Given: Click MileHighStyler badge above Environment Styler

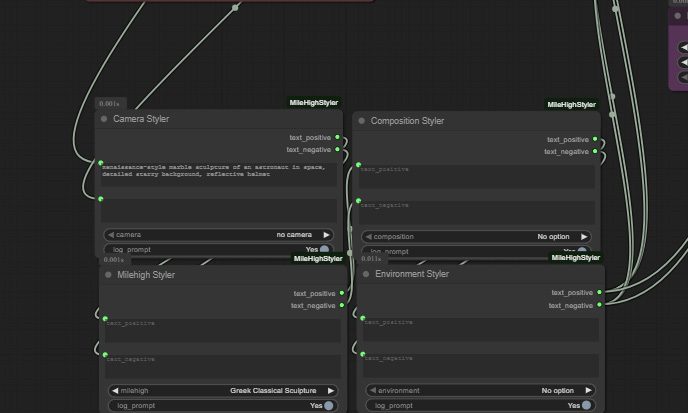Looking at the screenshot, I should (576, 258).
